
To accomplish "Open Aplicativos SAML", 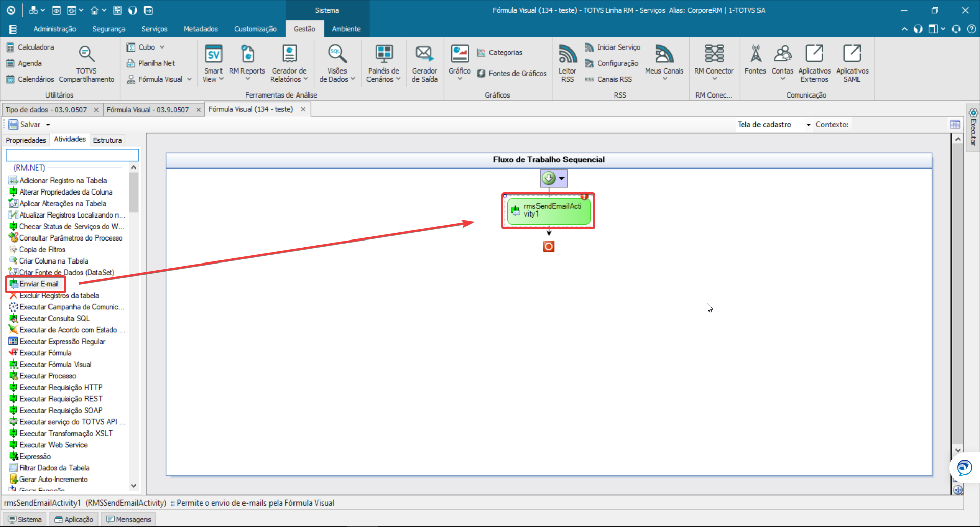I will pyautogui.click(x=852, y=64).
